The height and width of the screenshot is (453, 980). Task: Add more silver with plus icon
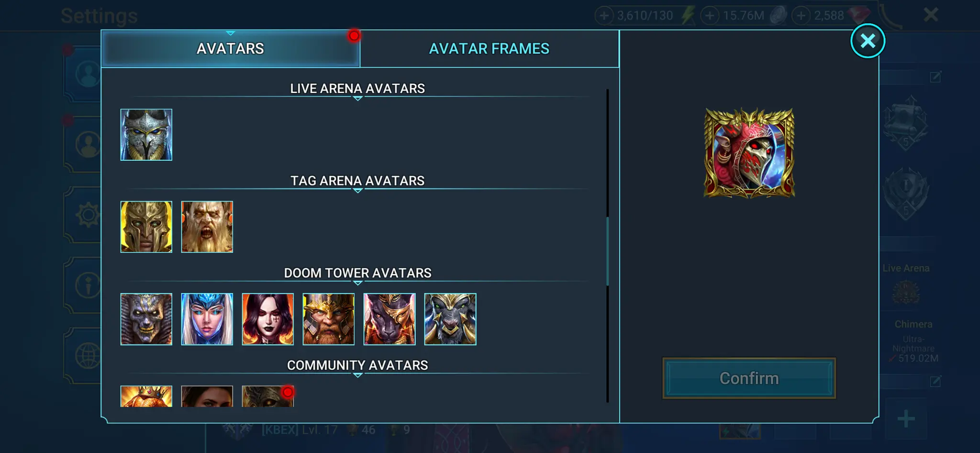point(710,15)
